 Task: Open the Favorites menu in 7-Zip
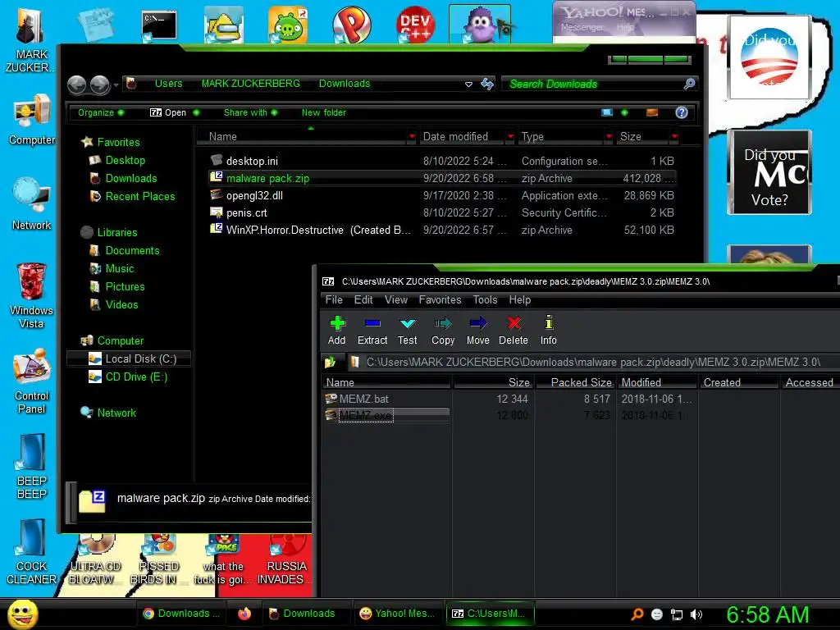[x=440, y=300]
